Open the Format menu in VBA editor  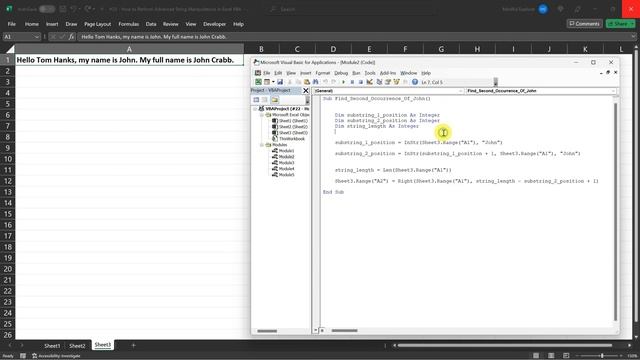322,73
